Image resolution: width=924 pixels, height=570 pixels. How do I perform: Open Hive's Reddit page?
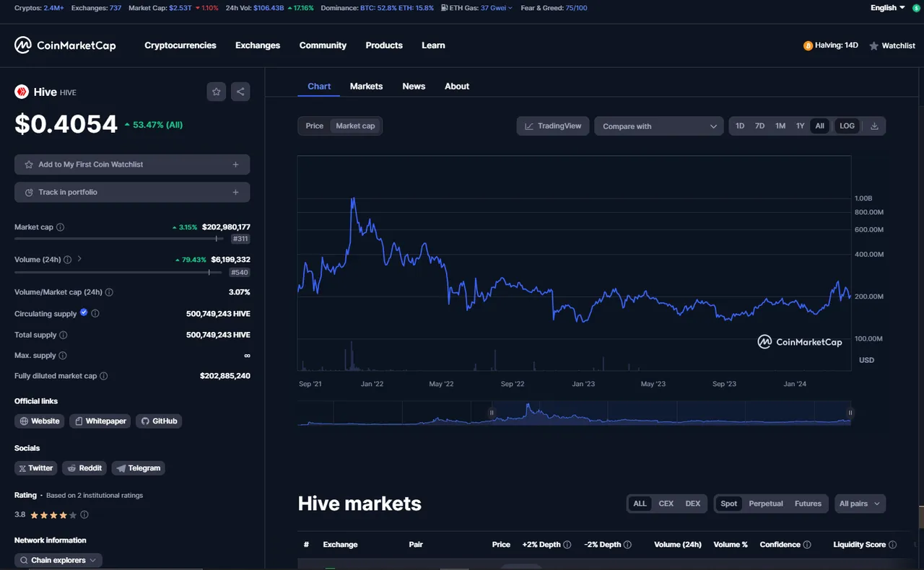[x=84, y=468]
